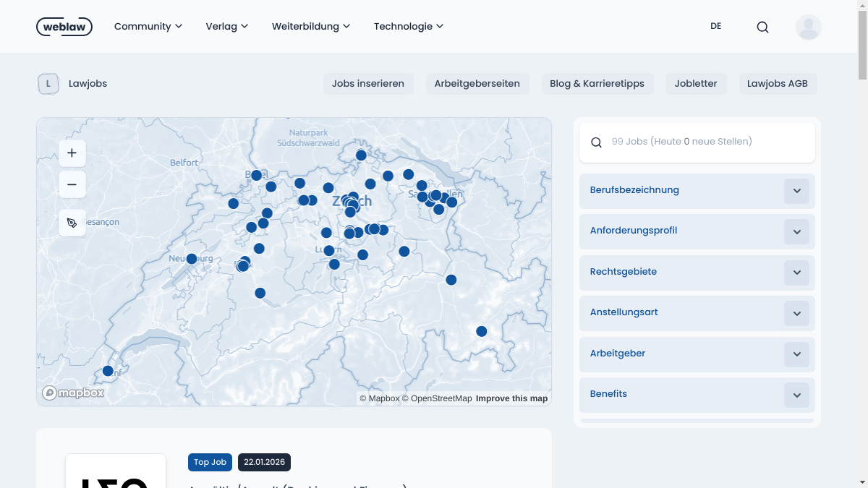Viewport: 868px width, 488px height.
Task: Activate the map draw area tool
Action: tap(72, 223)
